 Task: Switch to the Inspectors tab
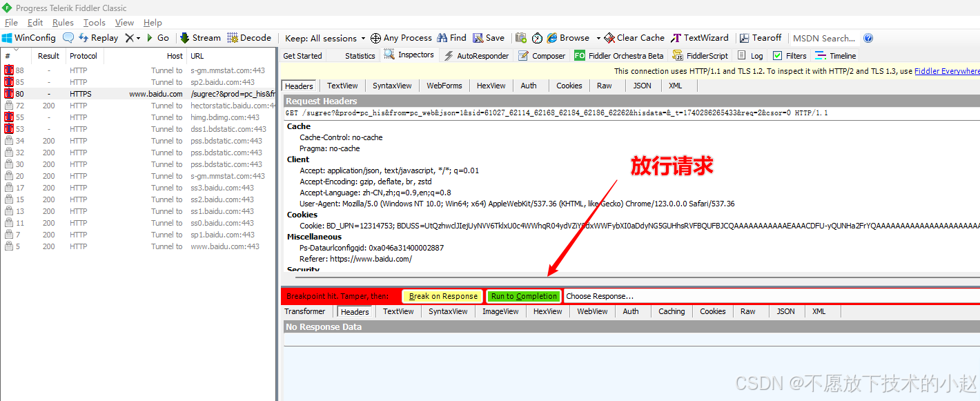[409, 55]
